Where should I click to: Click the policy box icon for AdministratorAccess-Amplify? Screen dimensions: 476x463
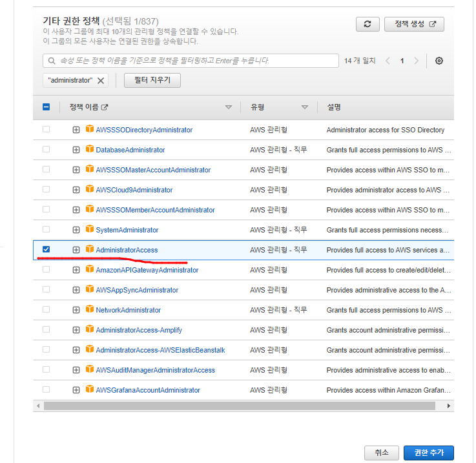tap(90, 329)
